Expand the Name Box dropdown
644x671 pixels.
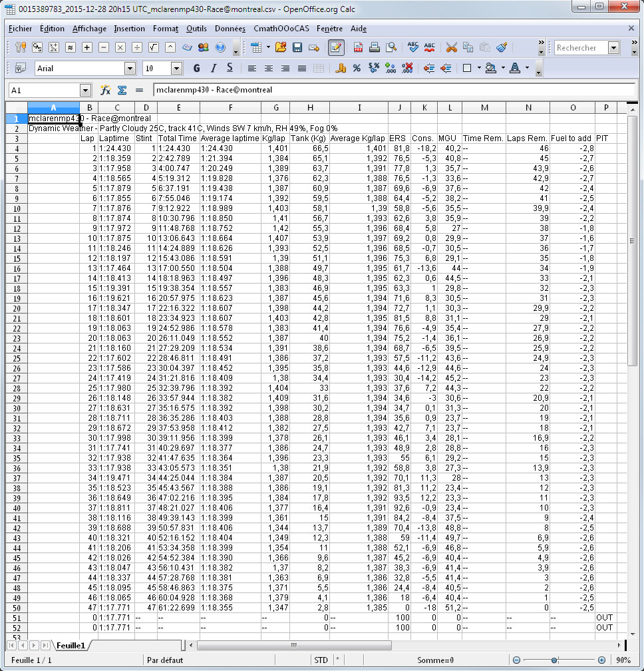pyautogui.click(x=86, y=91)
